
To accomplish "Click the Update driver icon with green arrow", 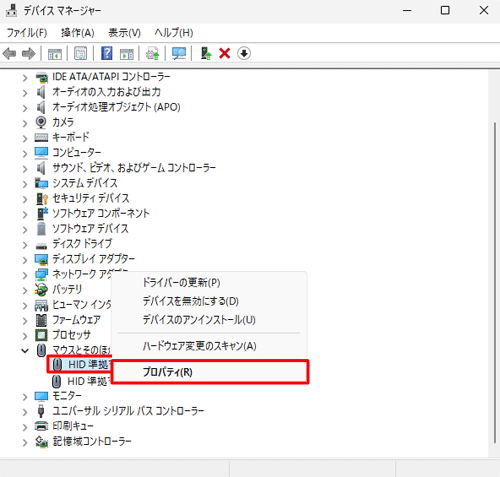I will click(206, 53).
